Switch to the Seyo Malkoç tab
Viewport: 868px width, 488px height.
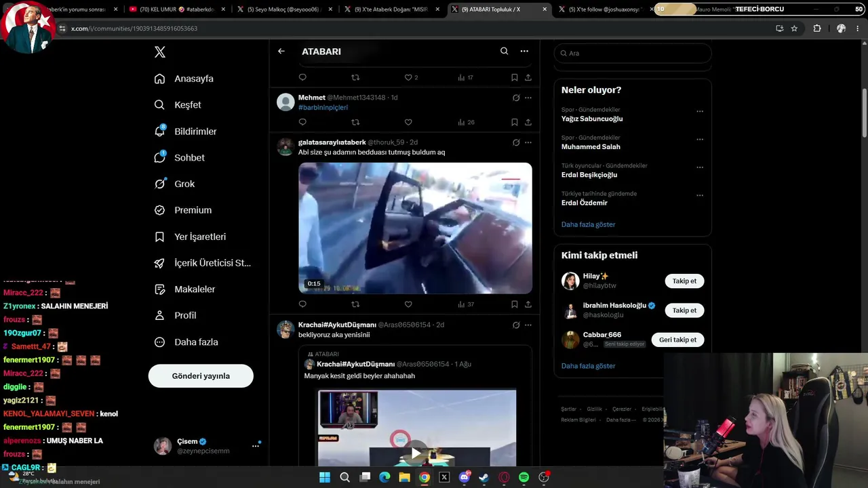[x=283, y=9]
